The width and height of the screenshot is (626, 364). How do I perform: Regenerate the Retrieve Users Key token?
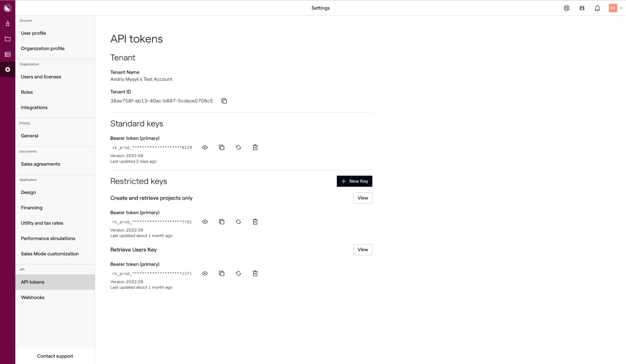tap(238, 274)
